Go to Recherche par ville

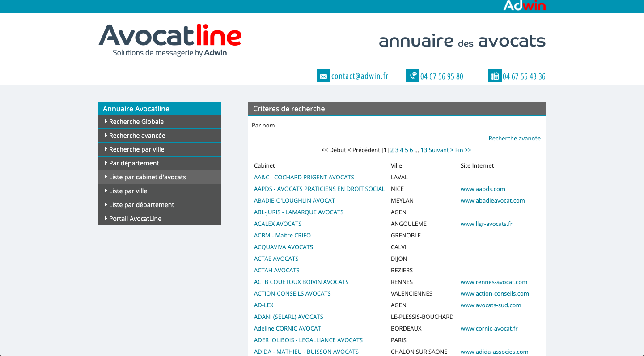[160, 149]
